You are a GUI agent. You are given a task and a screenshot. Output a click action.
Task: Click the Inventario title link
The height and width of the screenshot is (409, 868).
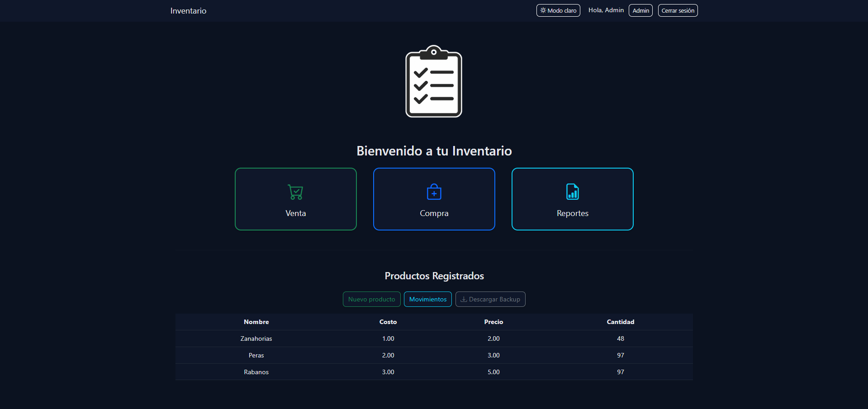click(188, 10)
